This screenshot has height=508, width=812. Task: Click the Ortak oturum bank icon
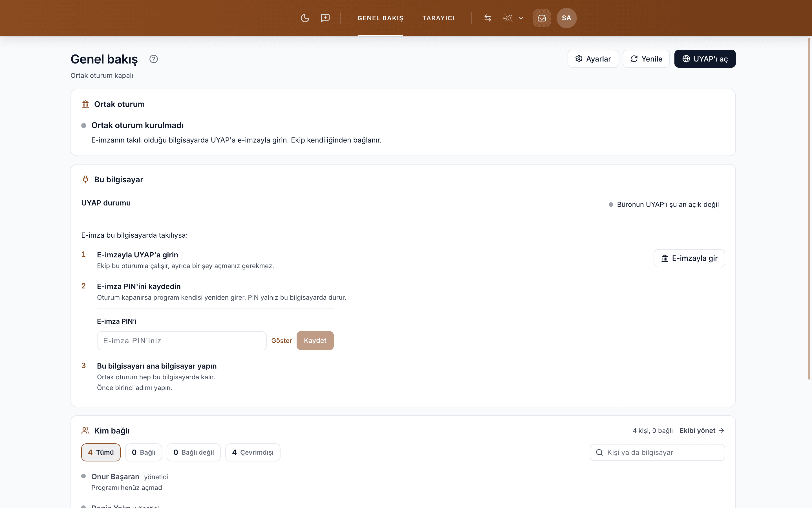click(x=85, y=104)
